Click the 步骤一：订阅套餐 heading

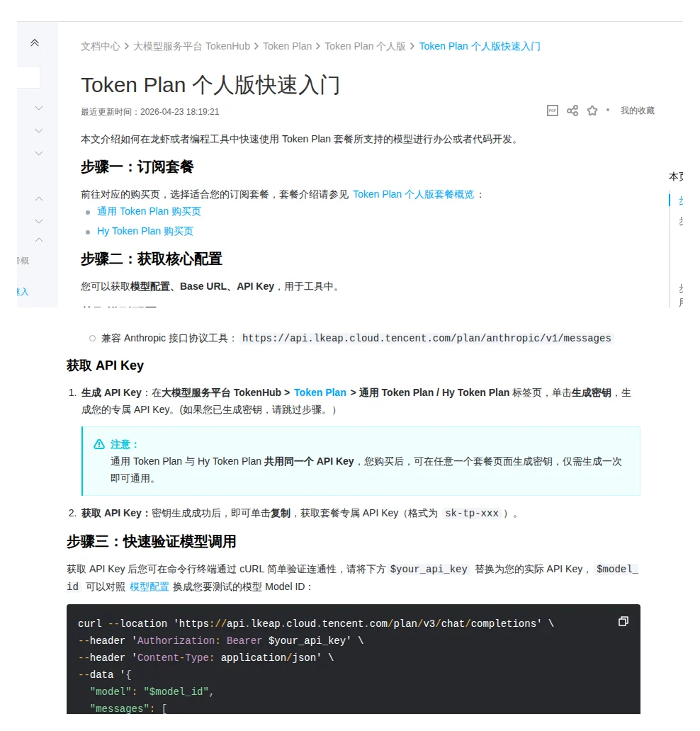pyautogui.click(x=137, y=167)
